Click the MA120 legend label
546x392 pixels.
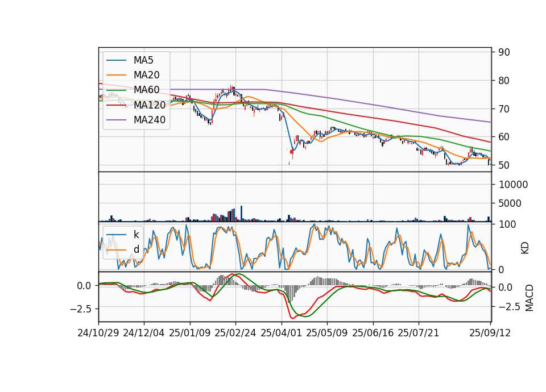pos(150,105)
